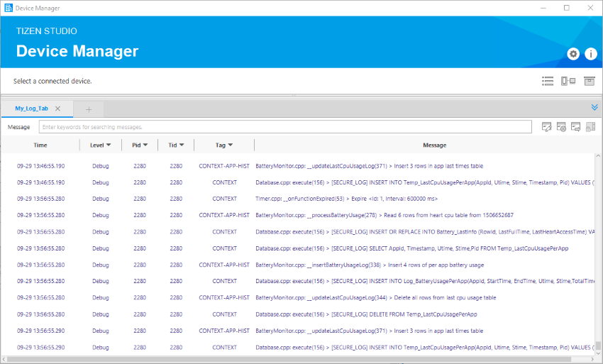Open Device Manager settings gear

coord(573,54)
